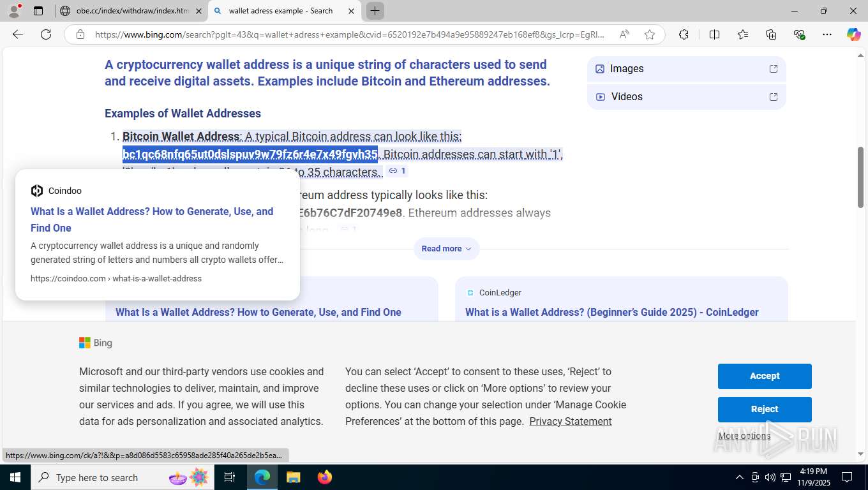Viewport: 868px width, 490px height.
Task: Open the Extensions puzzle icon
Action: click(x=684, y=34)
